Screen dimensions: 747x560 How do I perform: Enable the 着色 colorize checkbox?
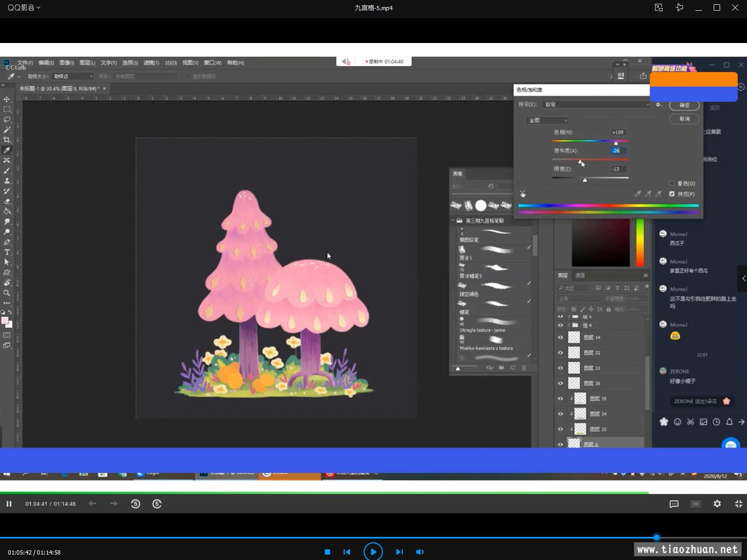tap(672, 183)
